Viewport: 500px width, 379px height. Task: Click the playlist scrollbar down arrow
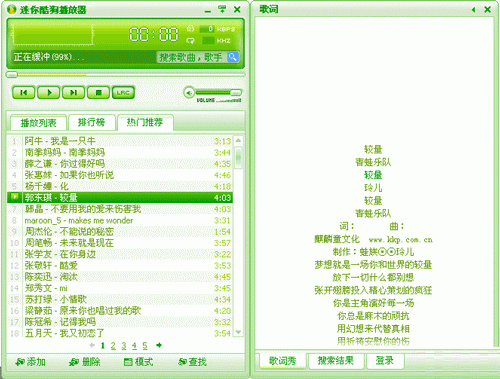point(238,332)
